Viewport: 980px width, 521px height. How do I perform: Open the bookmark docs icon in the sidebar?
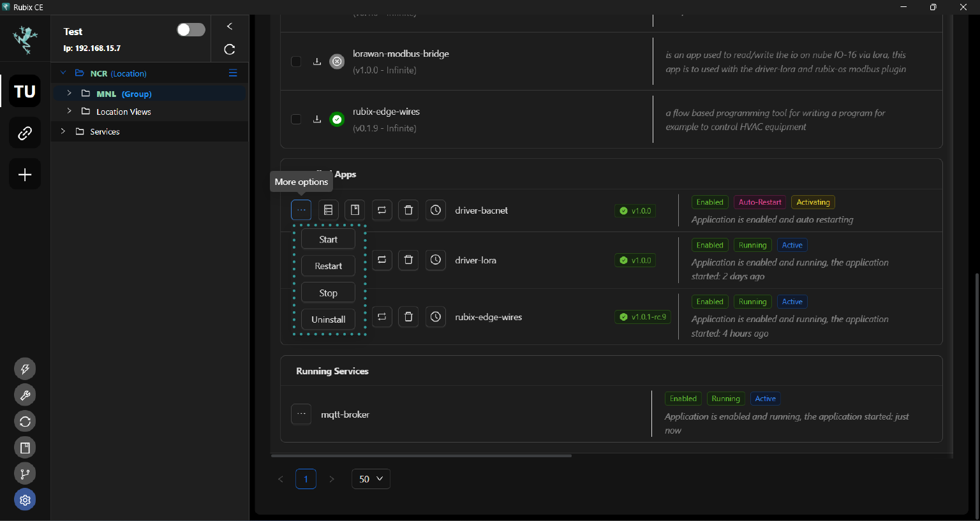pos(25,448)
